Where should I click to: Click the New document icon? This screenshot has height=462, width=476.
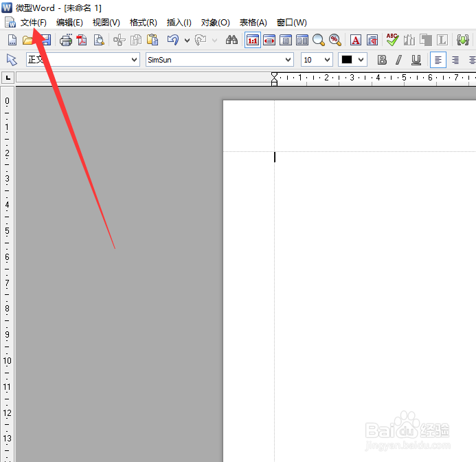(12, 40)
